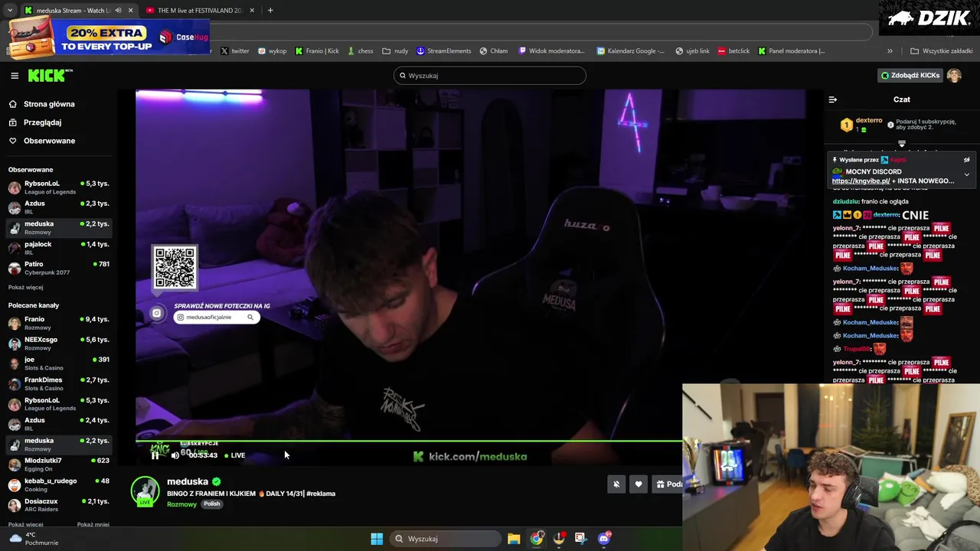Open Widok moderatora bookmark
980x551 pixels.
click(551, 51)
